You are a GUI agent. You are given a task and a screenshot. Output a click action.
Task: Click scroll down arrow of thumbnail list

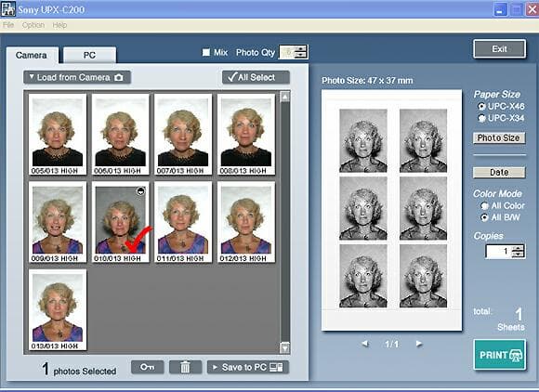pos(285,347)
